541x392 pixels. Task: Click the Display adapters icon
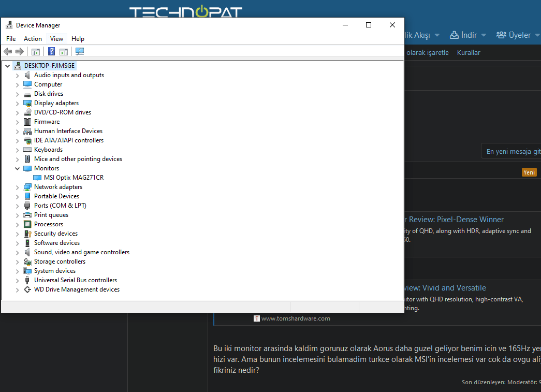click(x=27, y=103)
